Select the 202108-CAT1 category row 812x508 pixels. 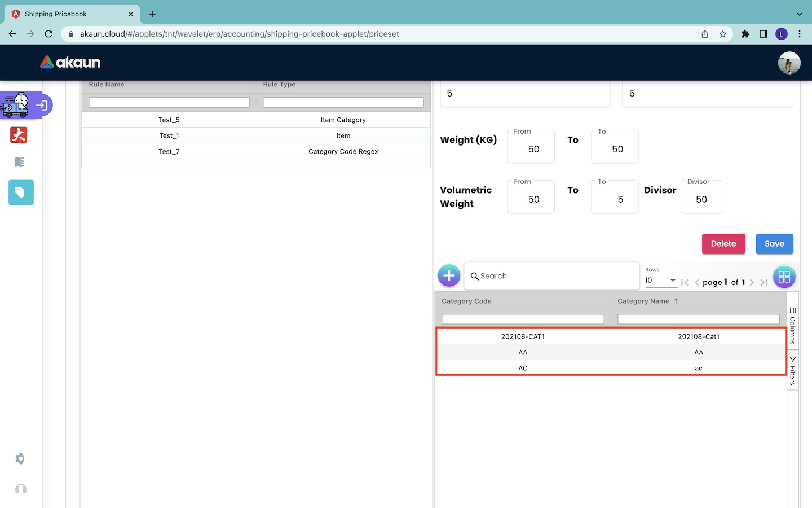611,336
